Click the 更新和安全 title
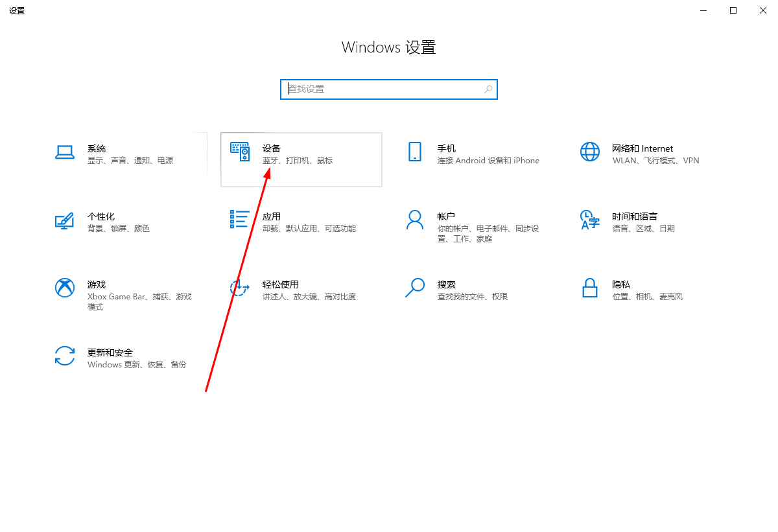This screenshot has width=778, height=532. [x=110, y=353]
